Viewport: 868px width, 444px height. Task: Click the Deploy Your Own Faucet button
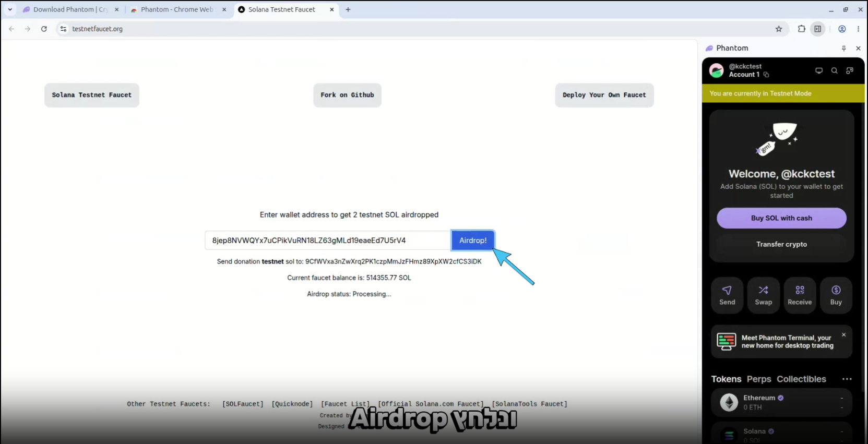pos(604,95)
